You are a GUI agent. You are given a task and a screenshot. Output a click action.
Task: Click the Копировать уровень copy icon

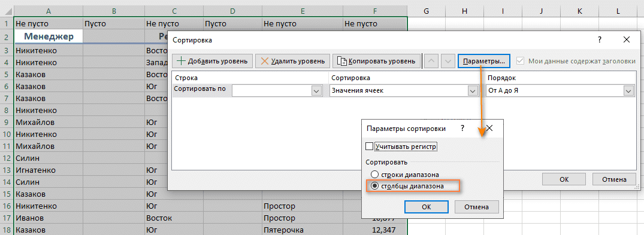coord(341,61)
